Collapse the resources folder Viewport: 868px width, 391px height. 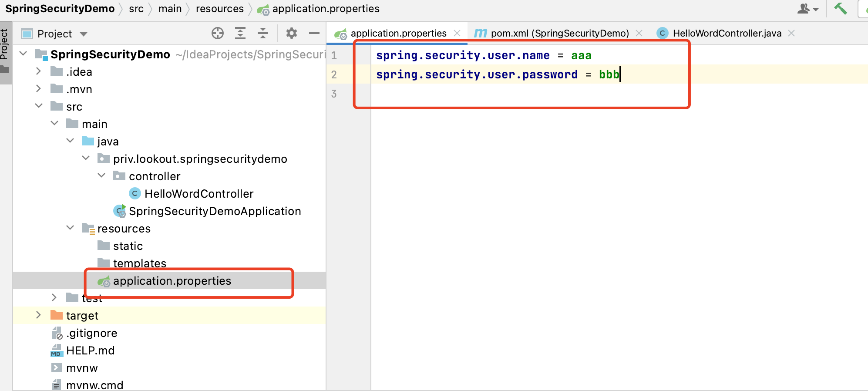click(70, 228)
